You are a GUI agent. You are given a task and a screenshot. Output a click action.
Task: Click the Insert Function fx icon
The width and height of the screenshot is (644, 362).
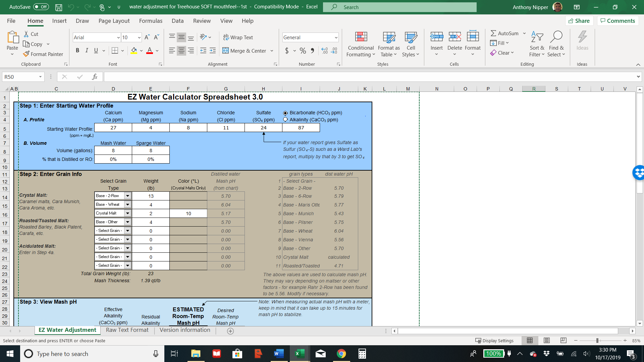click(x=95, y=77)
